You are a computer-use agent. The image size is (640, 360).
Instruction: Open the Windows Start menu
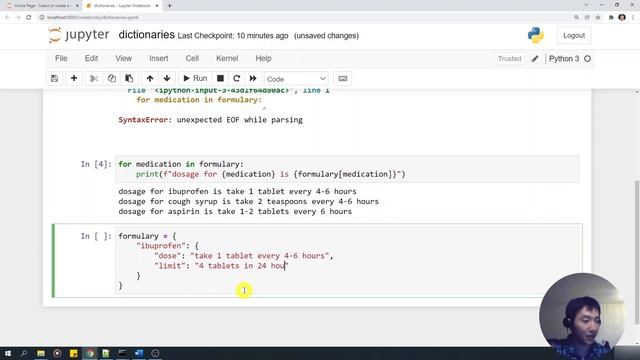[x=8, y=353]
